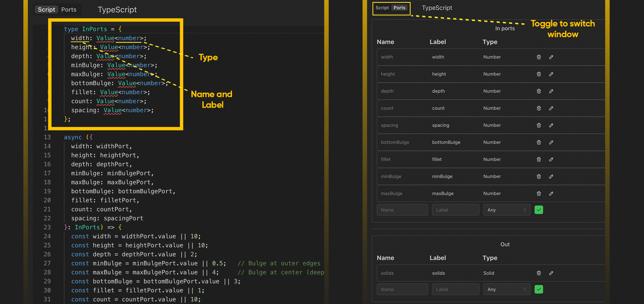This screenshot has height=304, width=644.
Task: Open in-ports type dropdown showing Any
Action: pos(507,210)
